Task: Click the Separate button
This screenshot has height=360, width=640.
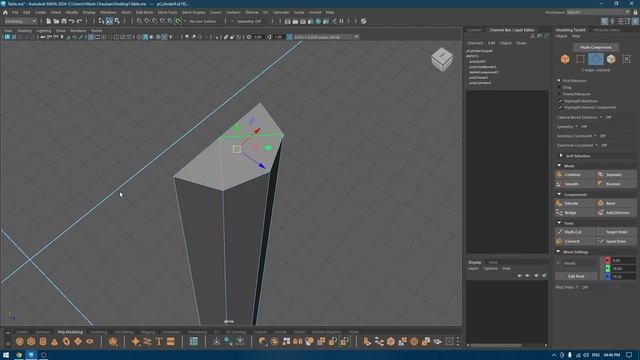Action: point(616,174)
